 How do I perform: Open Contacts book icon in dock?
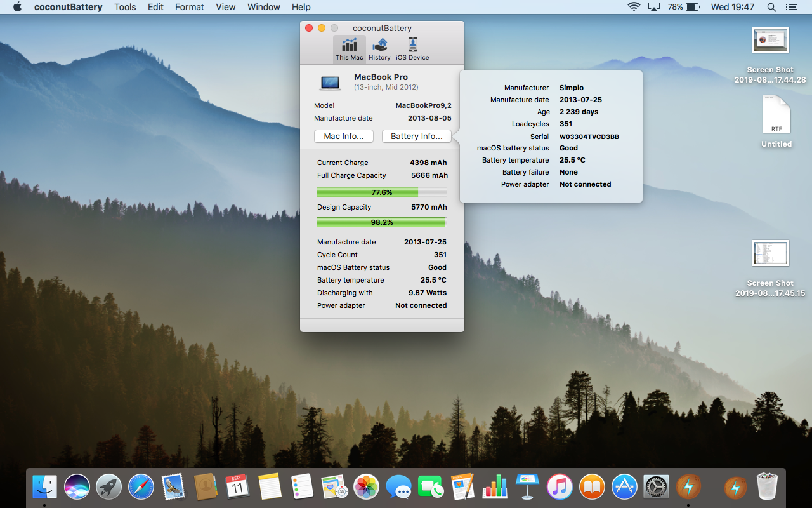pos(206,487)
